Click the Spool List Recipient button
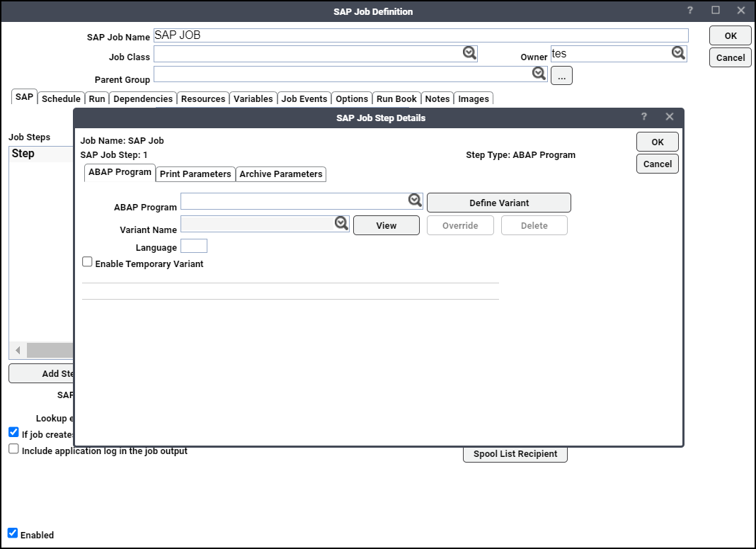Screen dimensions: 756x549 [x=515, y=454]
